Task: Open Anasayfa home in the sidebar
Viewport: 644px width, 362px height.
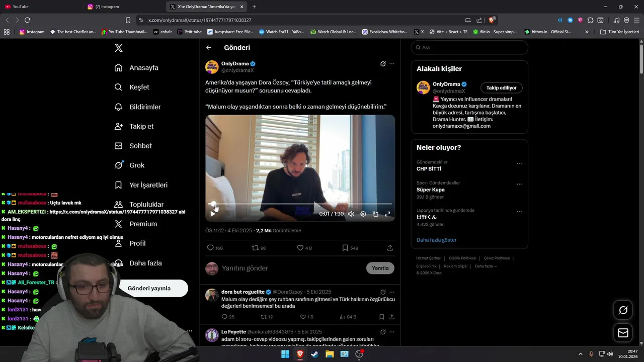Action: tap(136, 67)
